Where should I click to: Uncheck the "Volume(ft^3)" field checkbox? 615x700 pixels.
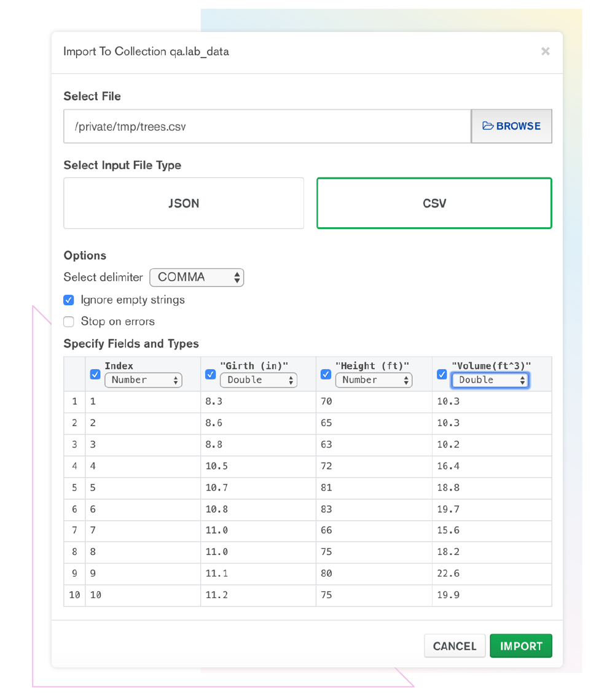[x=442, y=374]
